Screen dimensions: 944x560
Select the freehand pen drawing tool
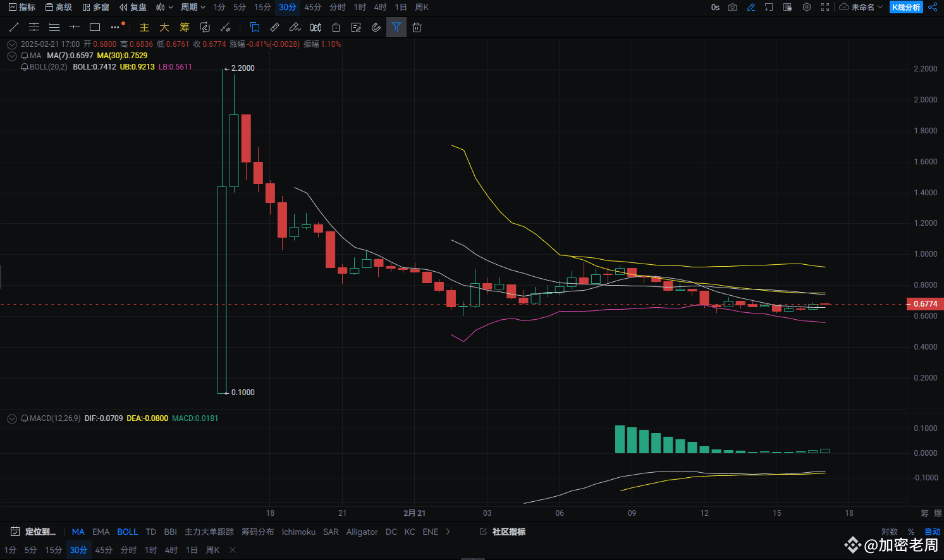point(295,27)
